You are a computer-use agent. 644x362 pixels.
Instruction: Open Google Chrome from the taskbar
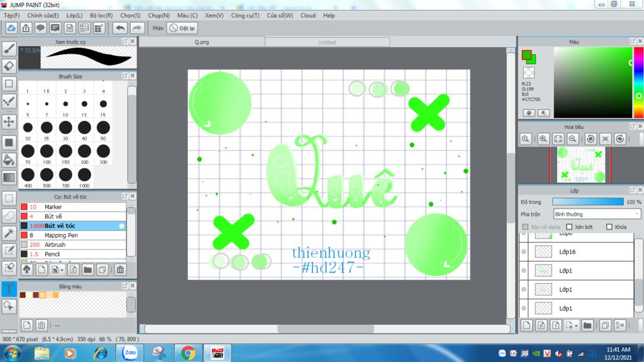[x=188, y=353]
